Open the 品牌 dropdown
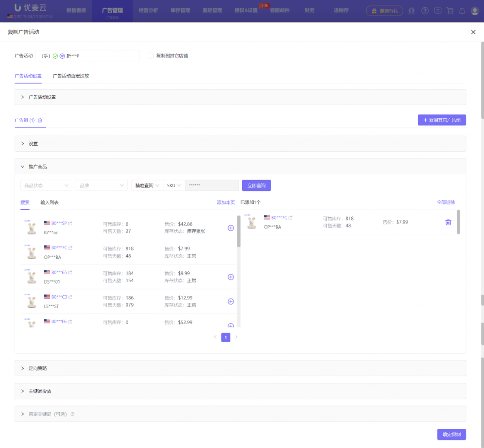The image size is (484, 448). [x=102, y=185]
